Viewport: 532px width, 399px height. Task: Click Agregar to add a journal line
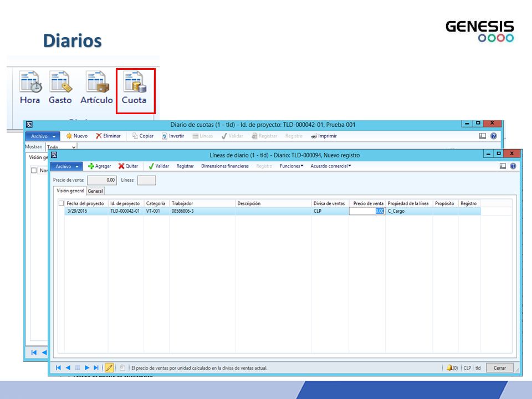(99, 166)
